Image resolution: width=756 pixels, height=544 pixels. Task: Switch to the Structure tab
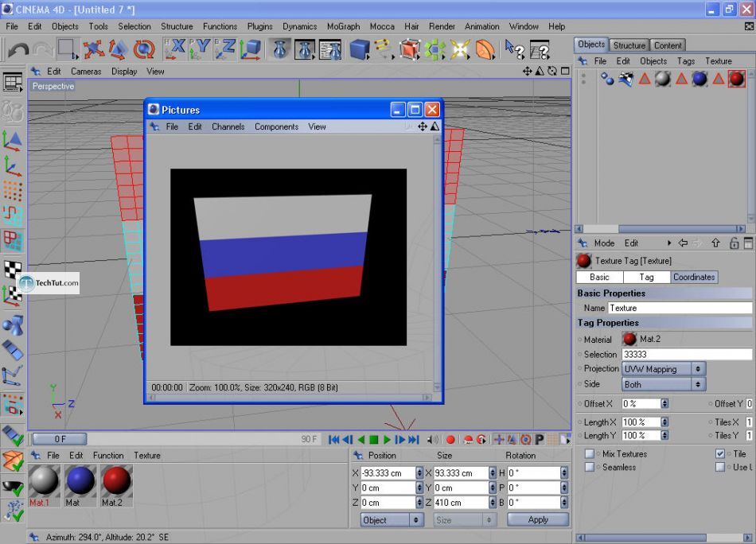[629, 45]
